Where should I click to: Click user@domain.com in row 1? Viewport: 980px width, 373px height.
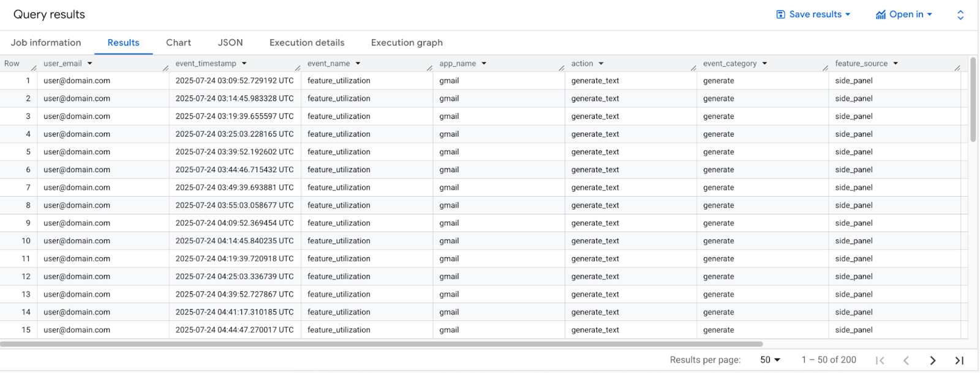click(x=77, y=81)
